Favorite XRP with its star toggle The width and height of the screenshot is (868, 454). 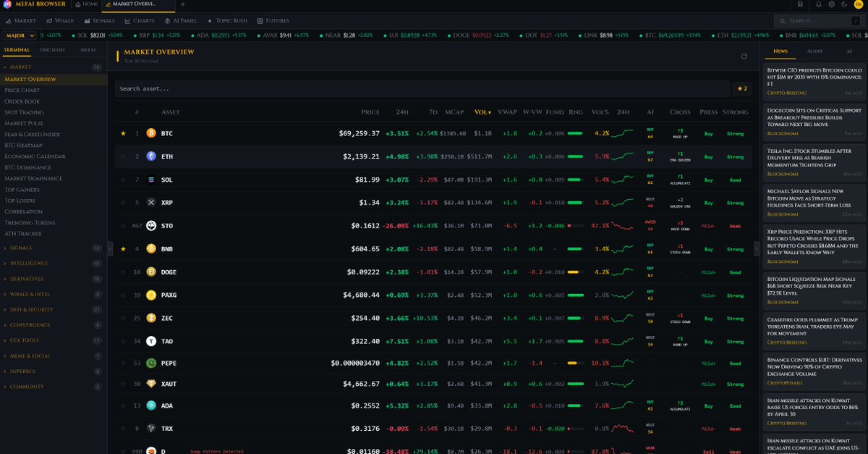(x=123, y=203)
